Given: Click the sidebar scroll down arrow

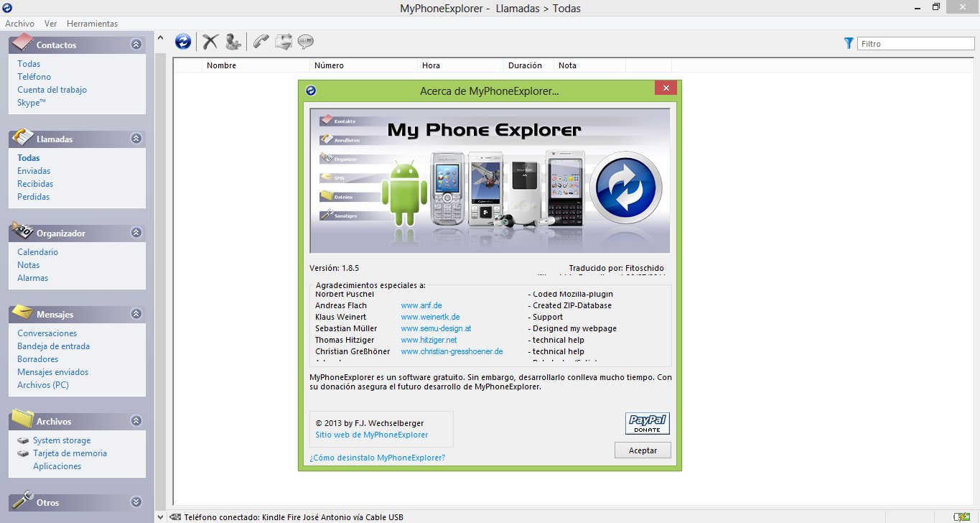Looking at the screenshot, I should 160,517.
